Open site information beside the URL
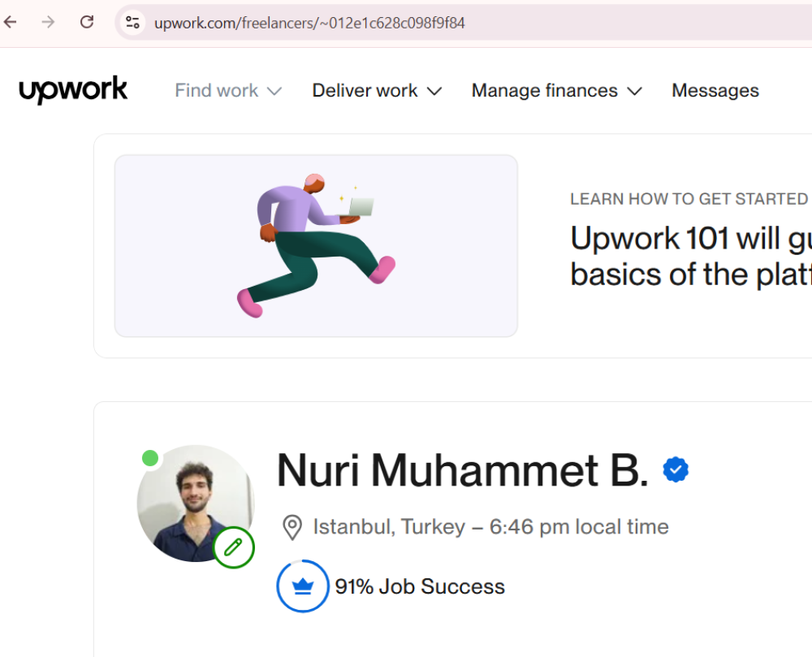 click(133, 23)
